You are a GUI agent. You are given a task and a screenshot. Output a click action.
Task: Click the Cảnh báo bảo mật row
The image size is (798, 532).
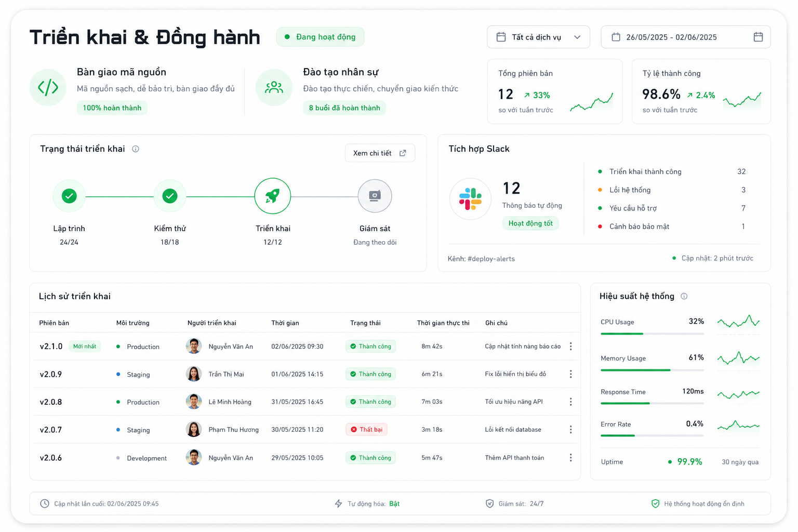coord(672,227)
